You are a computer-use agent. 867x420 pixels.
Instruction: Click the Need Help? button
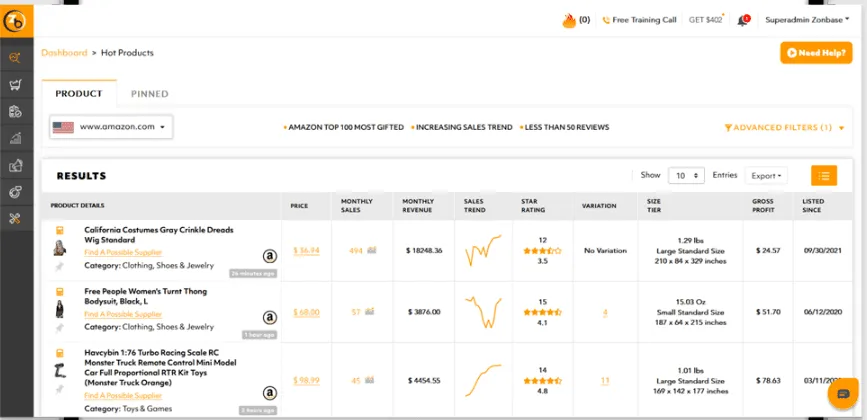pos(816,53)
